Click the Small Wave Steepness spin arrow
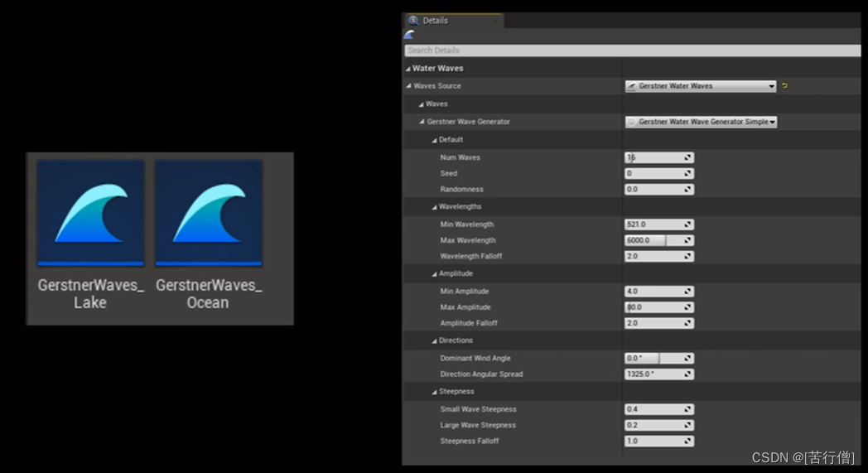Screen dimensions: 868x473 (688, 409)
